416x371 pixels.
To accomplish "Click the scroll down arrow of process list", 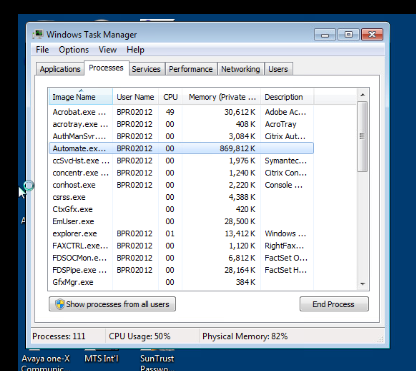I will tap(363, 284).
